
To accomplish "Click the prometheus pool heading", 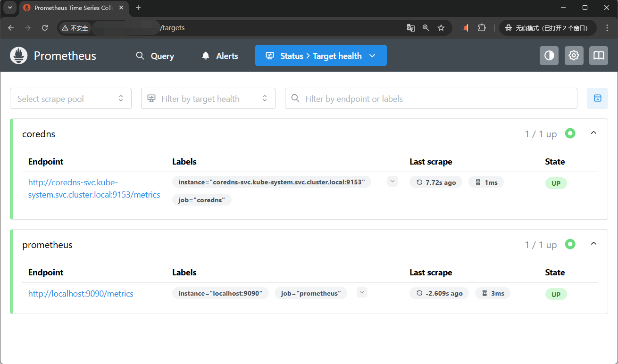I will pos(47,245).
